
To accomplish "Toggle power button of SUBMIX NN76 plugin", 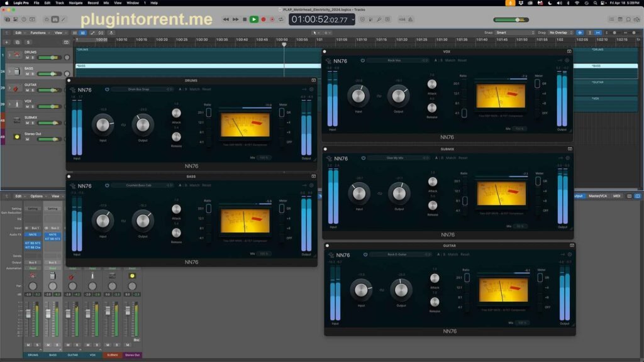I will click(363, 158).
